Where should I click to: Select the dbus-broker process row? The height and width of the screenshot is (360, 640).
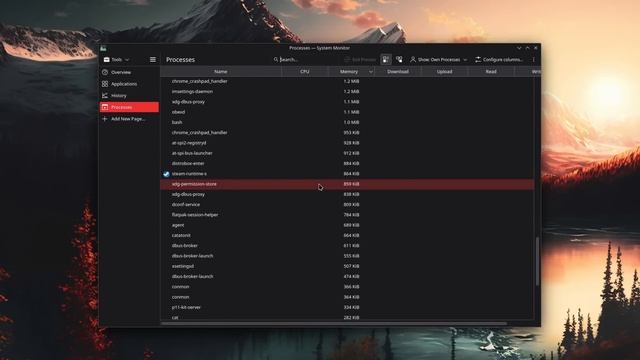click(x=347, y=246)
